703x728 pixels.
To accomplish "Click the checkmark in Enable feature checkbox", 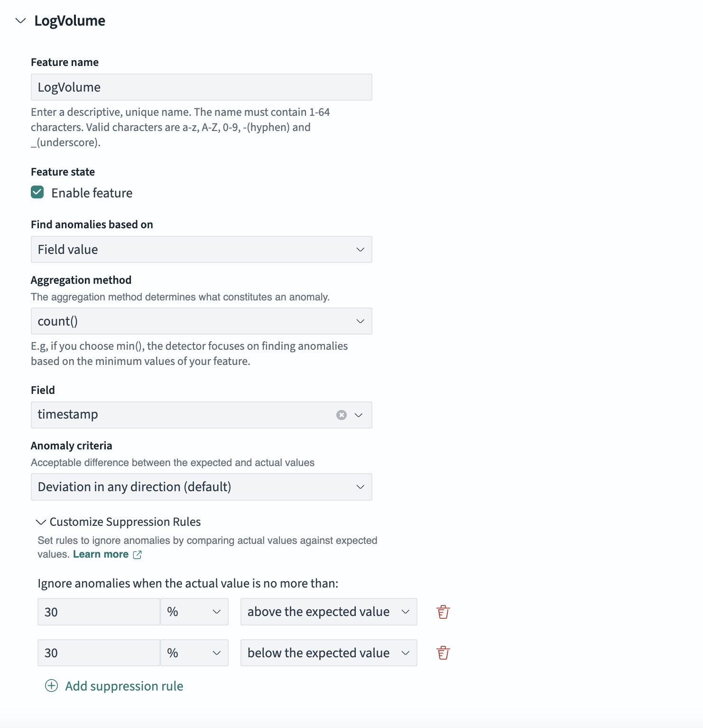I will (37, 192).
